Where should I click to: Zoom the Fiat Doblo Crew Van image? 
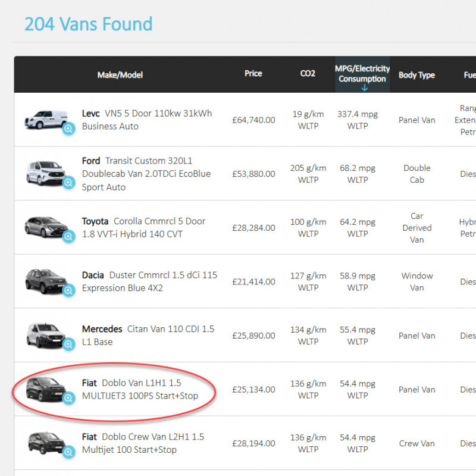point(68,452)
